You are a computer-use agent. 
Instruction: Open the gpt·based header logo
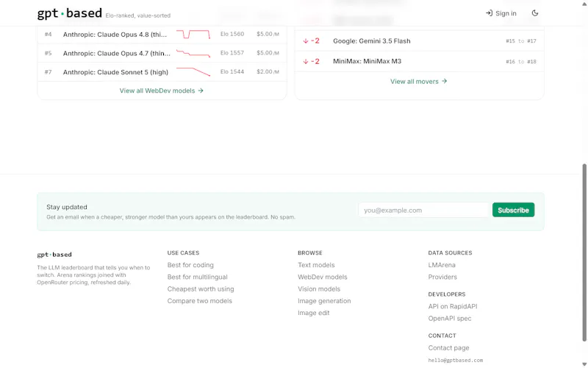tap(69, 13)
